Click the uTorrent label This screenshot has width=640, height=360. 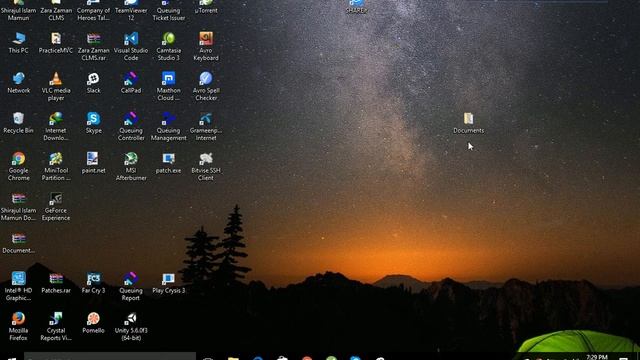coord(206,11)
